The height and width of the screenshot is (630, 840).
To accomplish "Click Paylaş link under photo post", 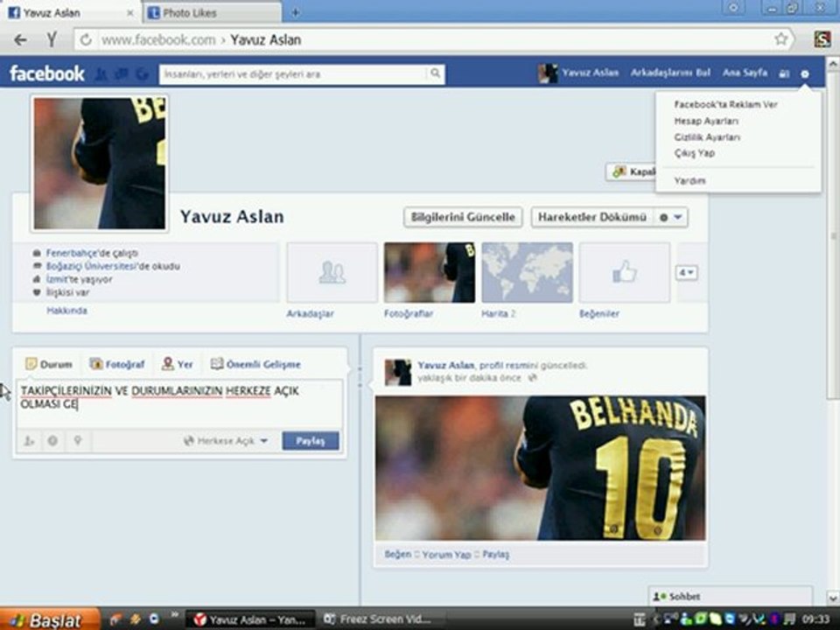I will click(x=495, y=554).
